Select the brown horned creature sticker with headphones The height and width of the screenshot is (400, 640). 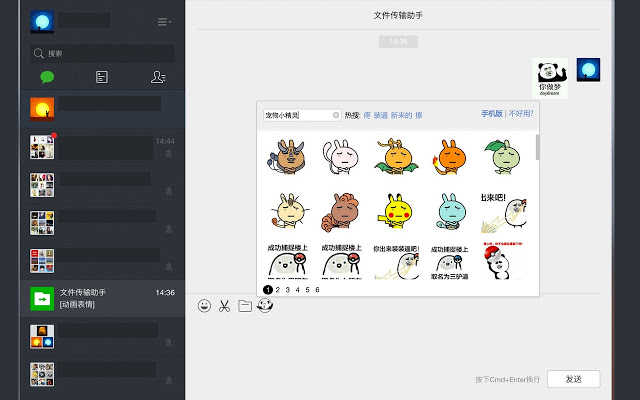tap(287, 157)
